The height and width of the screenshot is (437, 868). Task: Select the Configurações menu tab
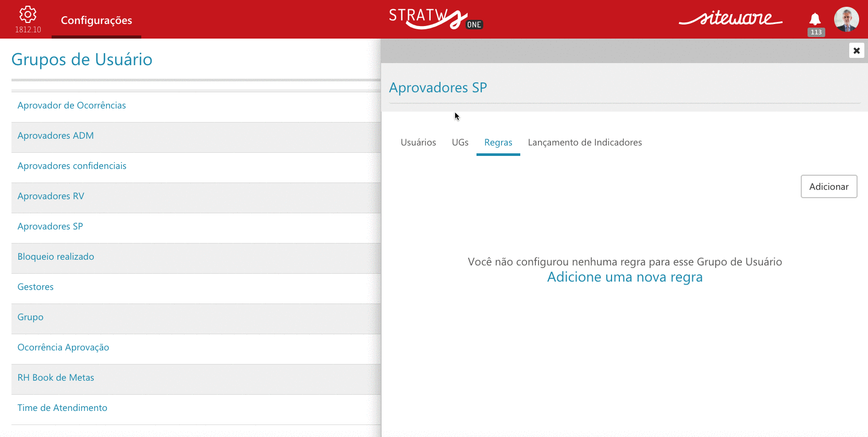click(x=96, y=20)
